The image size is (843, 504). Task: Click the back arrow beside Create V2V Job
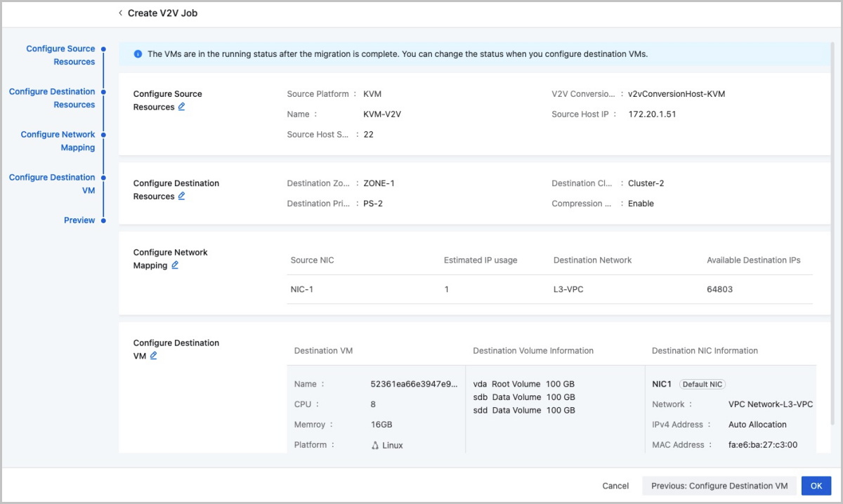click(120, 13)
